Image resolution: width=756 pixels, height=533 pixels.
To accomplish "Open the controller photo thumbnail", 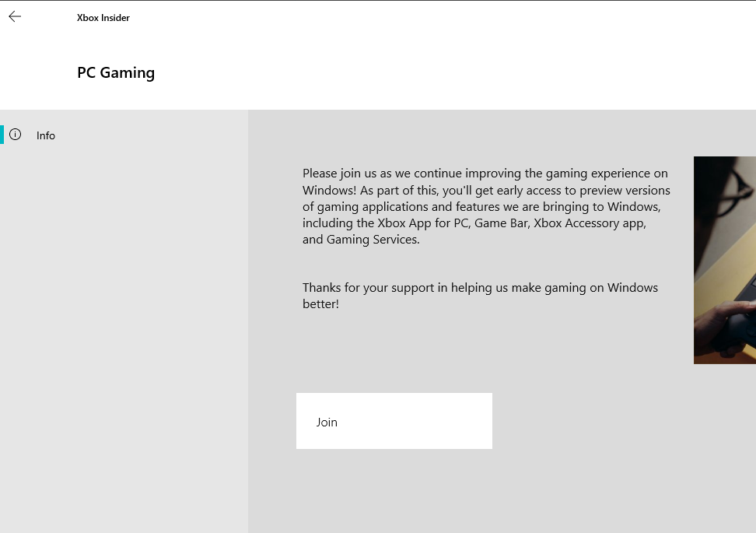I will (x=725, y=260).
